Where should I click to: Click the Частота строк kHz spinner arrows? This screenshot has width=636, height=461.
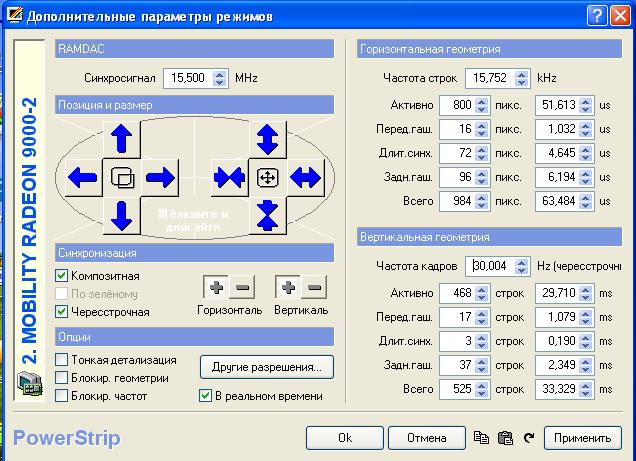click(521, 78)
